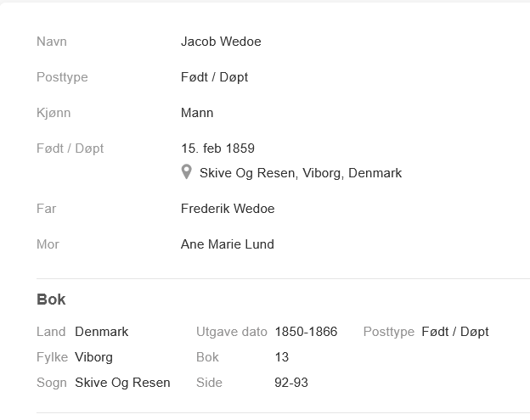Viewport: 530px width, 420px height.
Task: Click Skive Og Resen, Viborg, Denmark location
Action: point(301,173)
